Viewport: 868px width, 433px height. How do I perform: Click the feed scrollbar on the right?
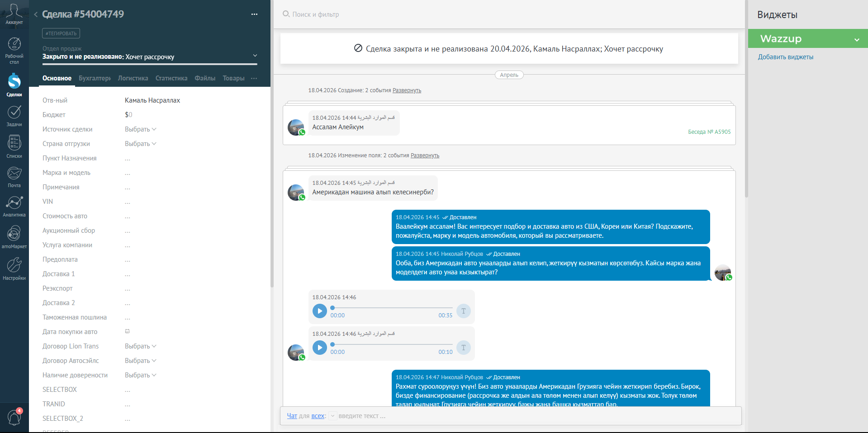click(746, 99)
